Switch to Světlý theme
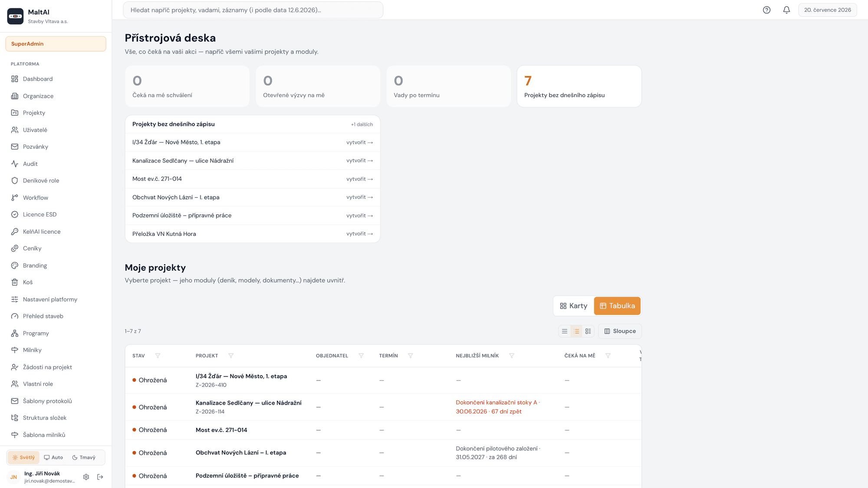 (23, 457)
